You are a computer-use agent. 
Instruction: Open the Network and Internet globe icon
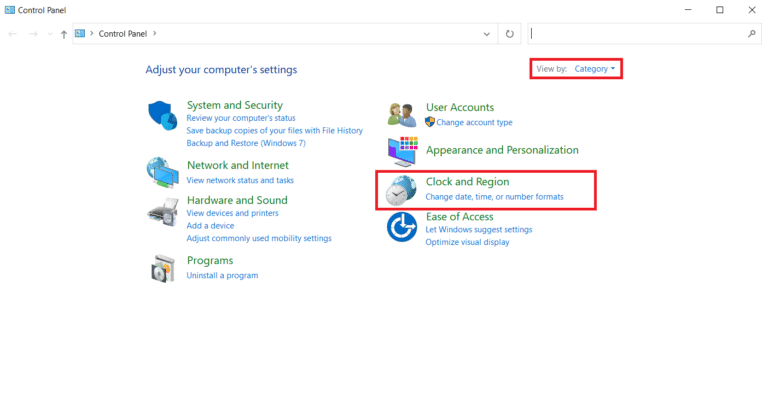(x=162, y=172)
